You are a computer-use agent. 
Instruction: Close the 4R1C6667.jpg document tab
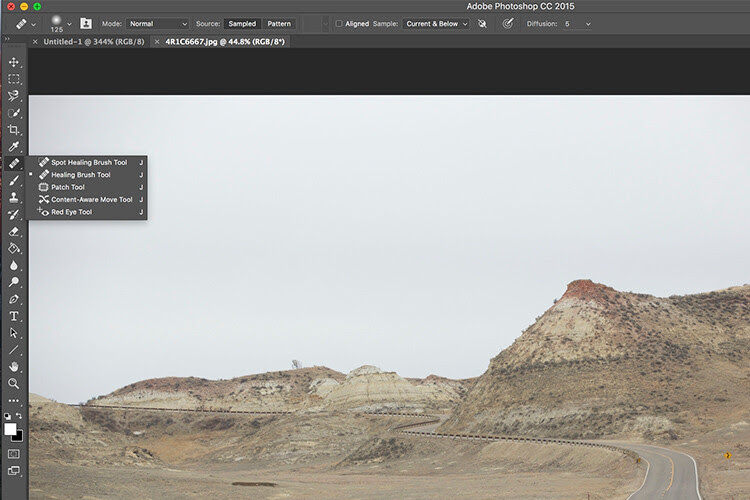157,42
